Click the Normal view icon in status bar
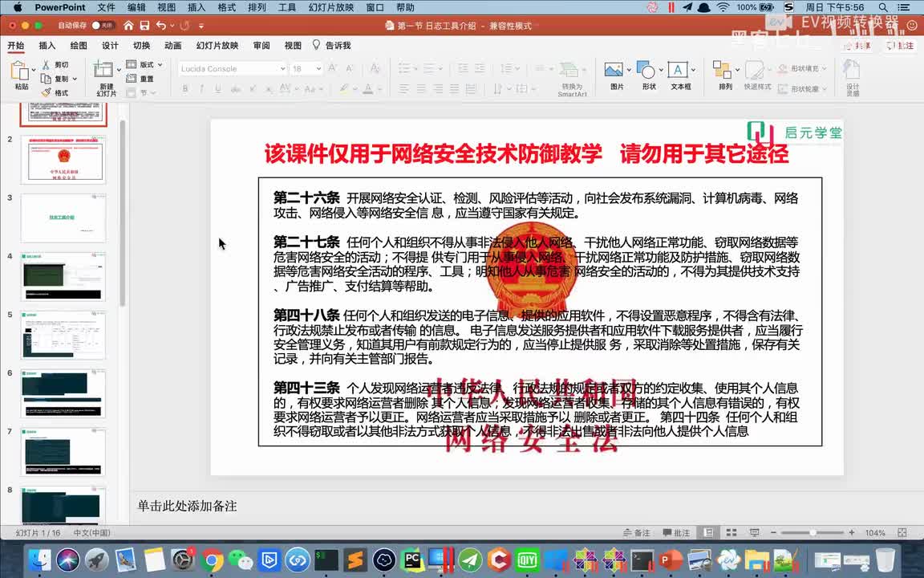Viewport: 924px width, 578px height. pyautogui.click(x=708, y=532)
